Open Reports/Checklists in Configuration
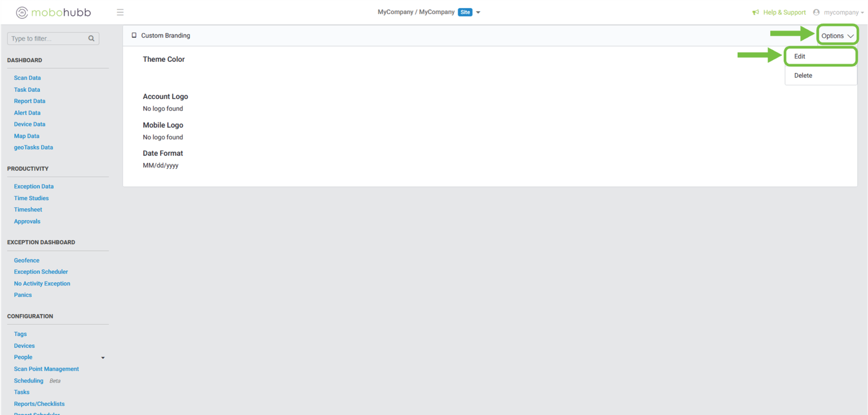The image size is (868, 415). point(39,404)
